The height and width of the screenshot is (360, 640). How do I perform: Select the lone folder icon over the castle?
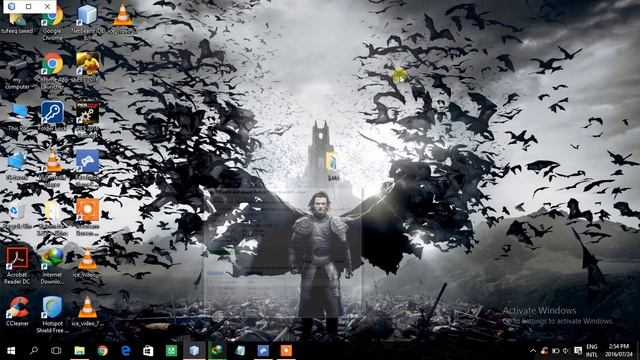pos(333,167)
